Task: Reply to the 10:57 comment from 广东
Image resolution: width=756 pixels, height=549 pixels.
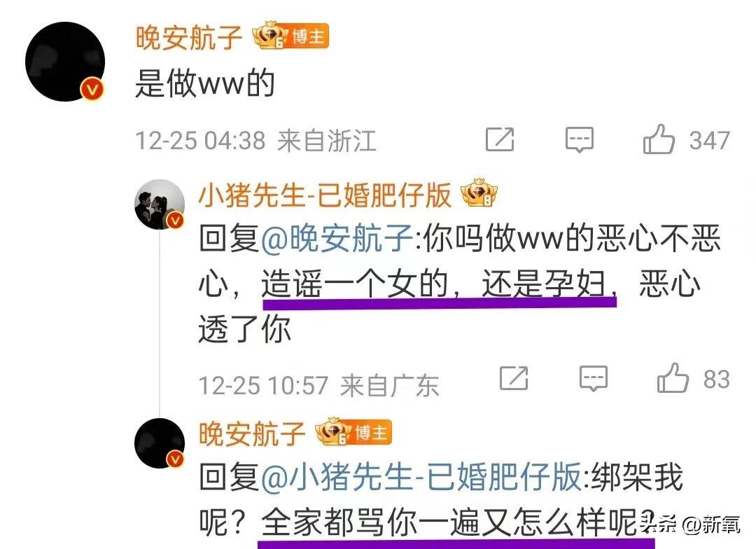Action: tap(593, 378)
